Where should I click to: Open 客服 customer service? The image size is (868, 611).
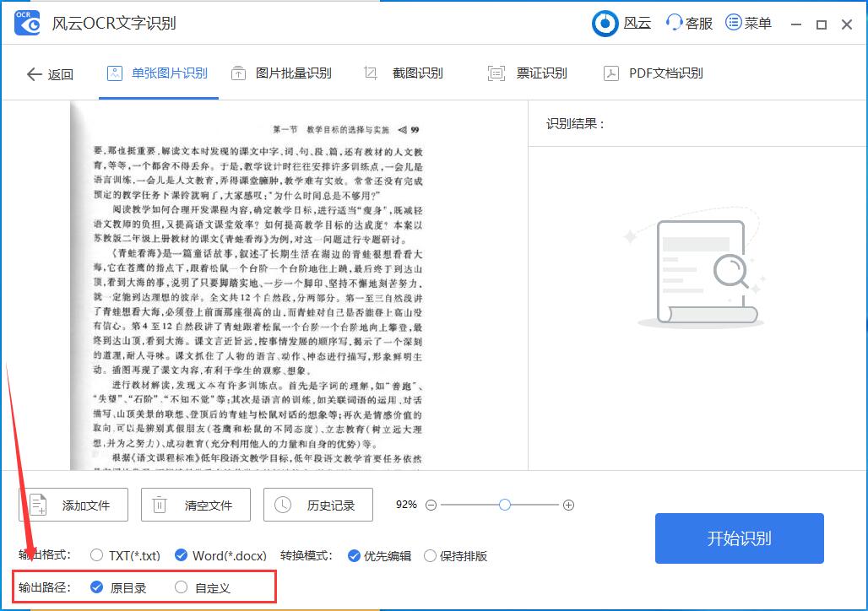click(x=688, y=24)
